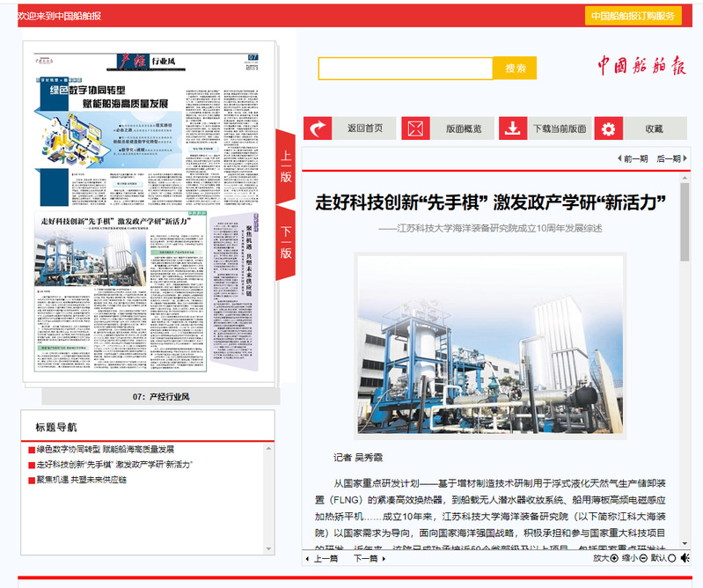The height and width of the screenshot is (588, 703).
Task: Open 中国船舶报订购服务 subscription button
Action: pyautogui.click(x=633, y=16)
